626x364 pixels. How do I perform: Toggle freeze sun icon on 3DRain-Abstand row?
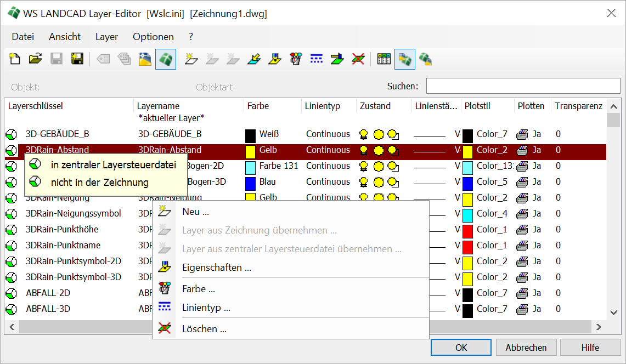(379, 150)
